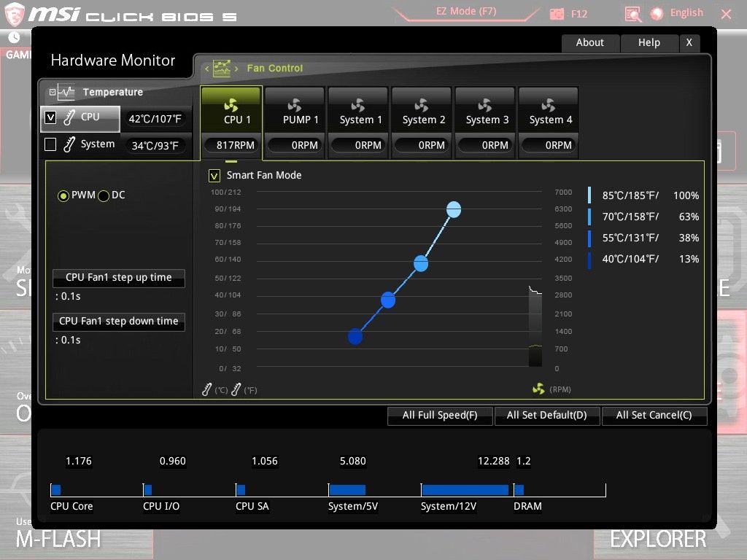Click the CPU Core voltage bar
Viewport: 747px width, 560px height.
point(56,490)
